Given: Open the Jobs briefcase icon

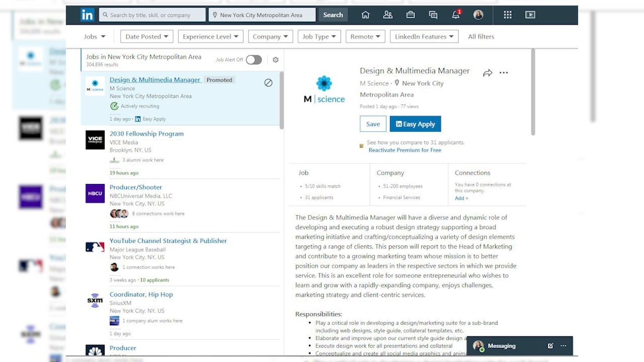Looking at the screenshot, I should click(x=411, y=15).
